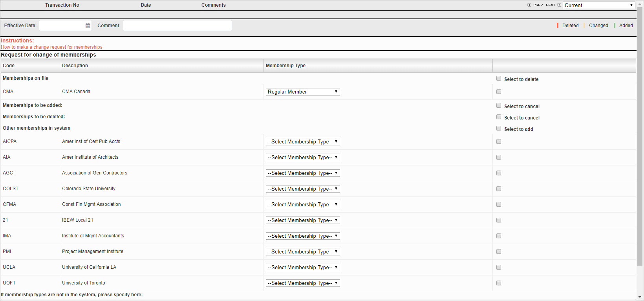Select 'University of Toronto' description
This screenshot has width=644, height=301.
click(84, 283)
